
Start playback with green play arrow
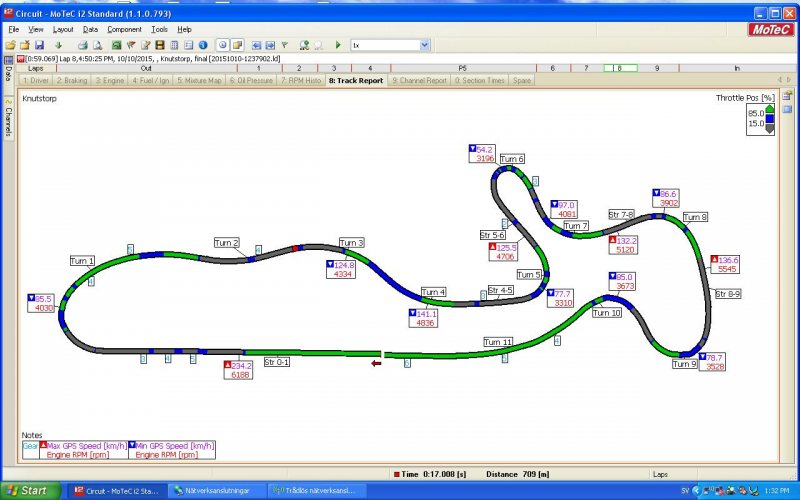[x=338, y=45]
